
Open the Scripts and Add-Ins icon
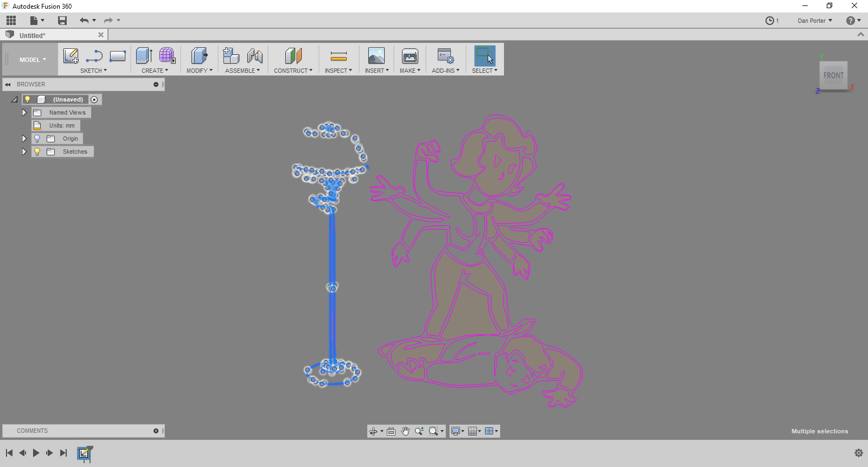pos(445,55)
